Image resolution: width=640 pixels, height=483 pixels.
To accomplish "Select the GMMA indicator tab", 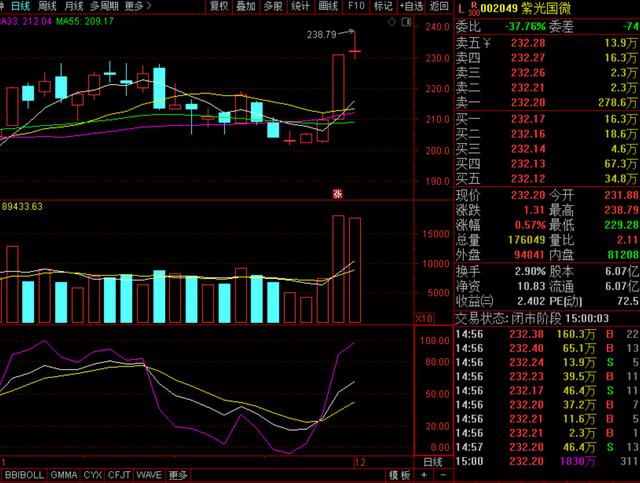I will 64,475.
